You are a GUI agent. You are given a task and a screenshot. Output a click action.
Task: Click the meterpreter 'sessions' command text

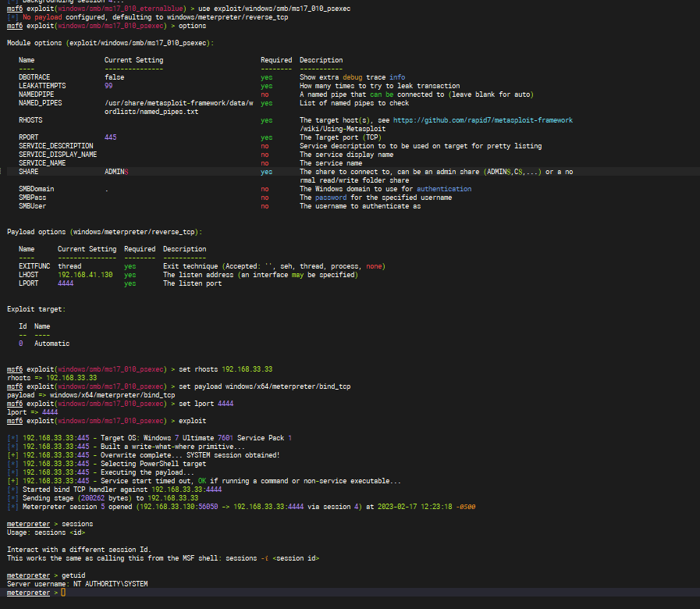coord(77,524)
